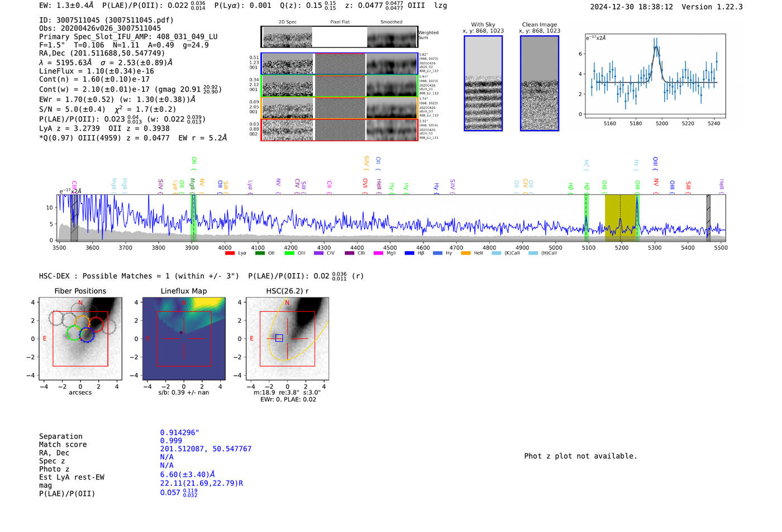Screen dimensions: 782x532
Task: Open the Fiber Positions plot
Action: coord(80,339)
